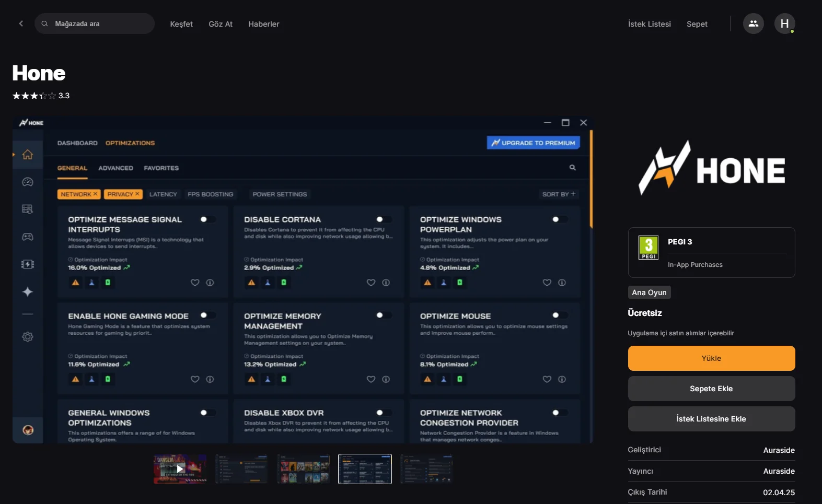Toggle Disable Xbox DVR switch

coord(384,413)
